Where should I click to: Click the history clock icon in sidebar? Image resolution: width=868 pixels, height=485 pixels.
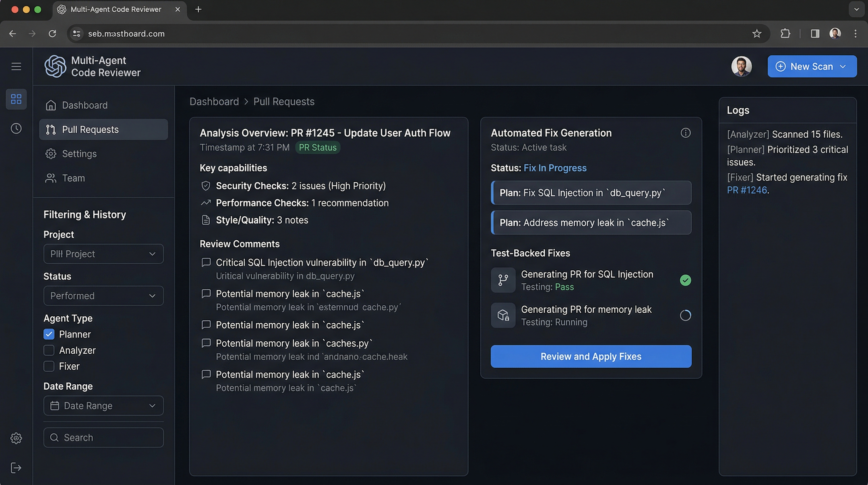click(16, 129)
